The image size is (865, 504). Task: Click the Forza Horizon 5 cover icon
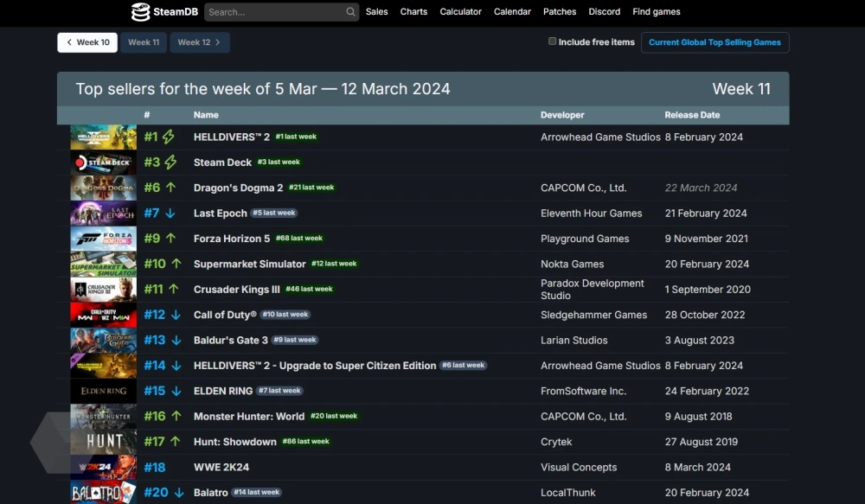(x=103, y=239)
